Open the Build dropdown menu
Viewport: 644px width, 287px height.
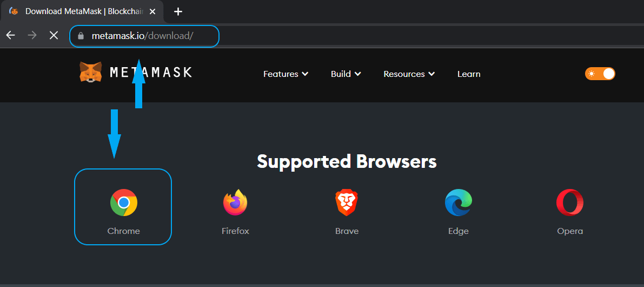point(346,74)
